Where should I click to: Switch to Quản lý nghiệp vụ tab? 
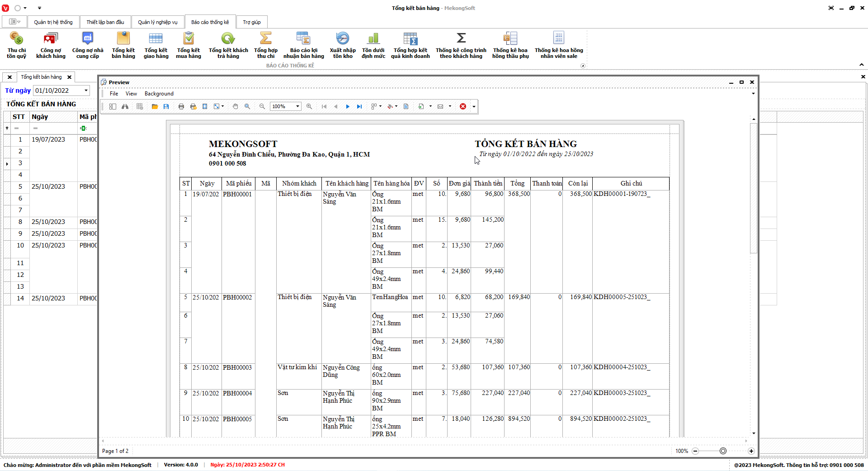[158, 22]
